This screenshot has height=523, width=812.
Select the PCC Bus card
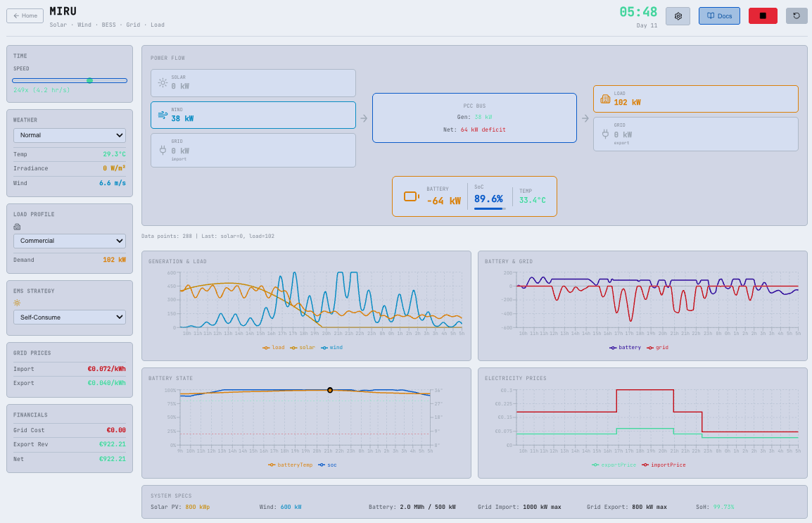(x=474, y=118)
